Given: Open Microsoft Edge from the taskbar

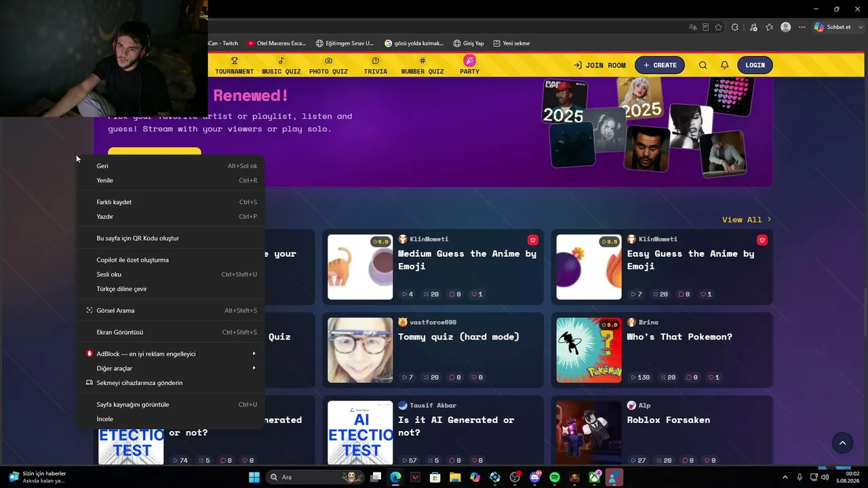Looking at the screenshot, I should pyautogui.click(x=395, y=477).
